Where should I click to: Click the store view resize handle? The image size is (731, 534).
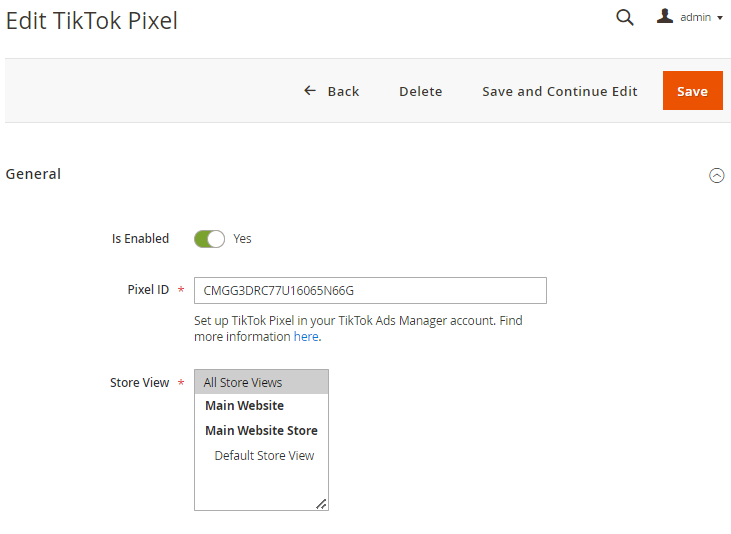pyautogui.click(x=322, y=504)
